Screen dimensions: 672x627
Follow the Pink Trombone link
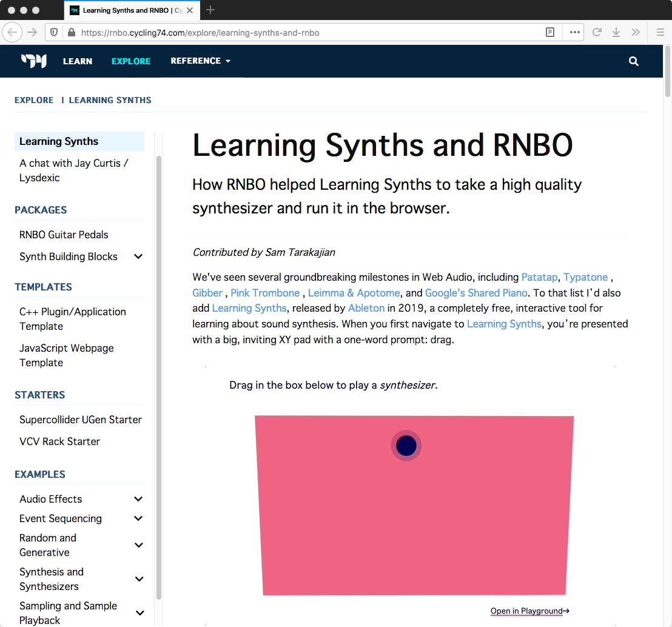click(x=265, y=293)
